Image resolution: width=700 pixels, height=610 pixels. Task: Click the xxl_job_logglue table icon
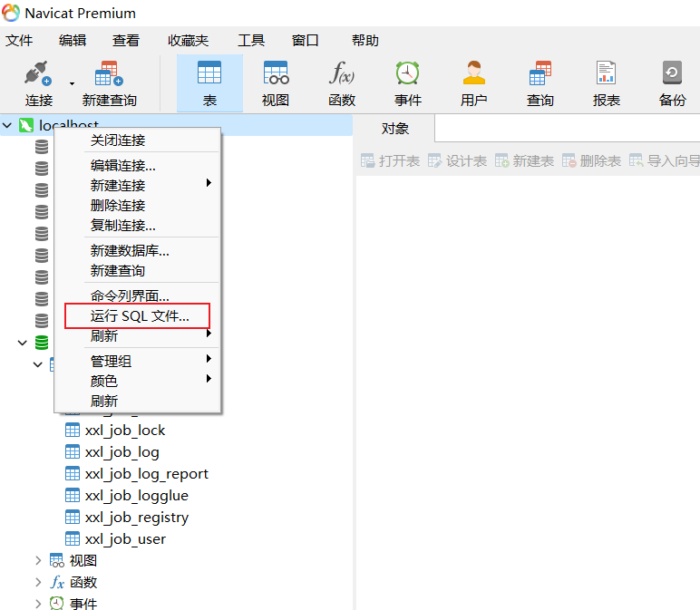coord(73,495)
